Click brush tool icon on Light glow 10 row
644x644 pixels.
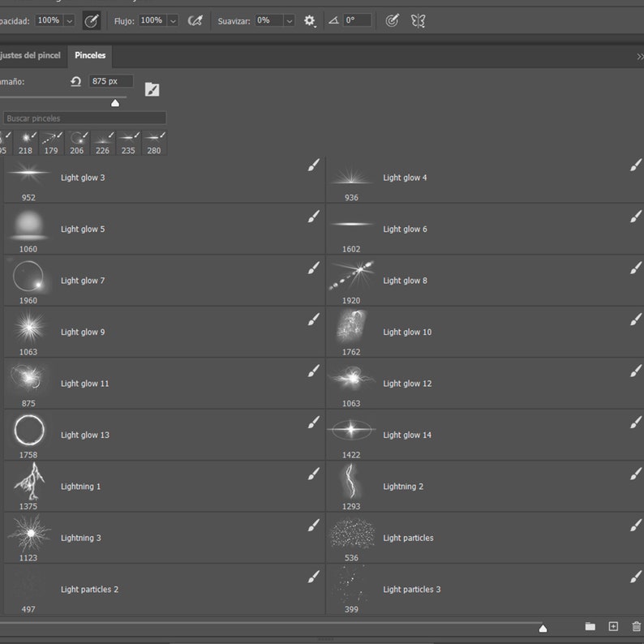coord(636,319)
